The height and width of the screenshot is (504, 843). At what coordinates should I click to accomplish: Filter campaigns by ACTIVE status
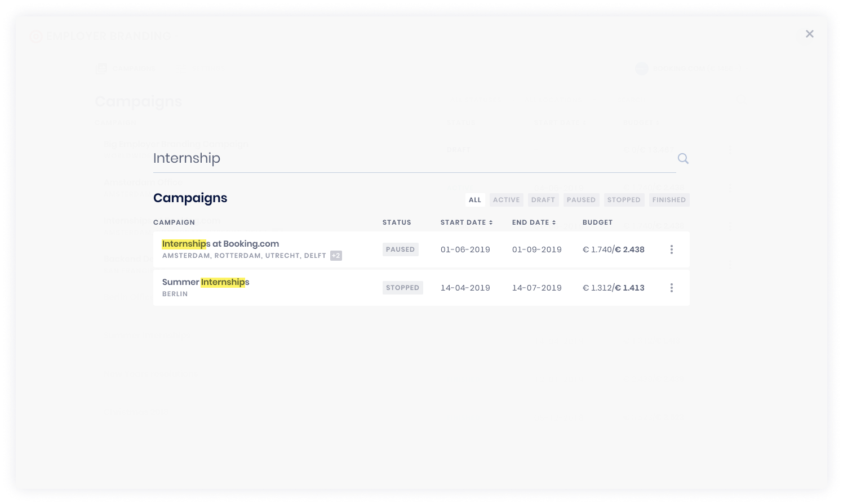tap(507, 200)
